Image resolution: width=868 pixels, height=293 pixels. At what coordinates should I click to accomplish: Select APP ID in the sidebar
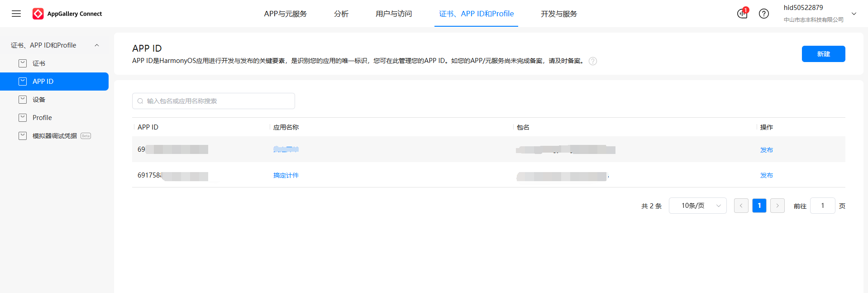(x=54, y=82)
